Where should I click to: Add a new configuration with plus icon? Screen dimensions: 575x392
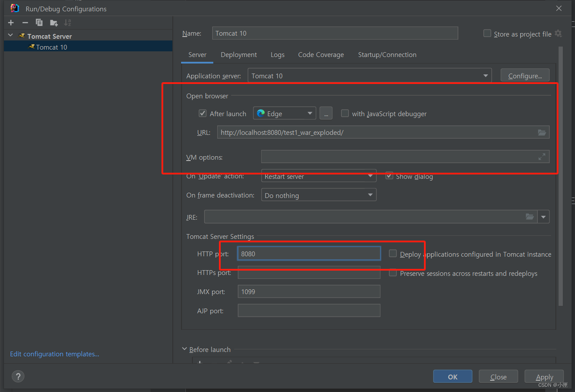point(11,23)
